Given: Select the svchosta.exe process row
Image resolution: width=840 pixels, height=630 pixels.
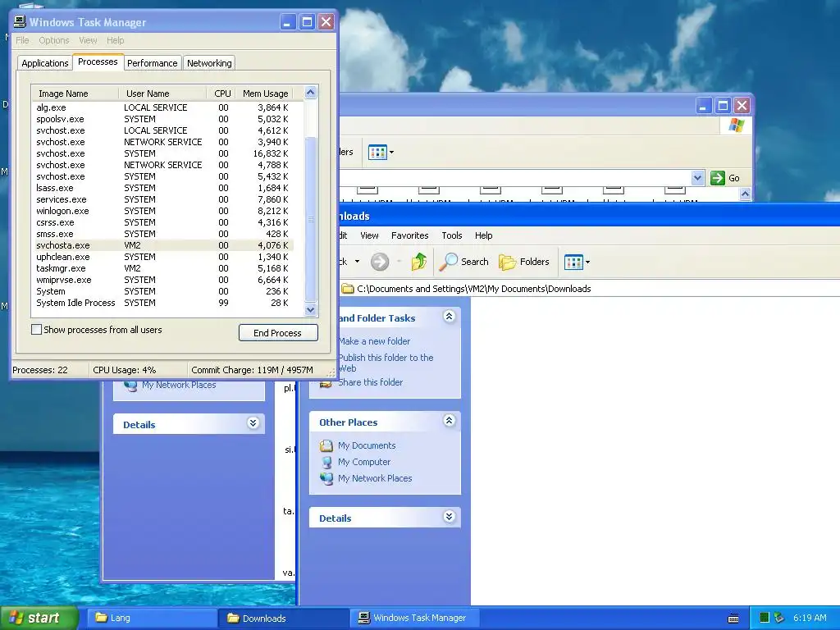Looking at the screenshot, I should [163, 245].
